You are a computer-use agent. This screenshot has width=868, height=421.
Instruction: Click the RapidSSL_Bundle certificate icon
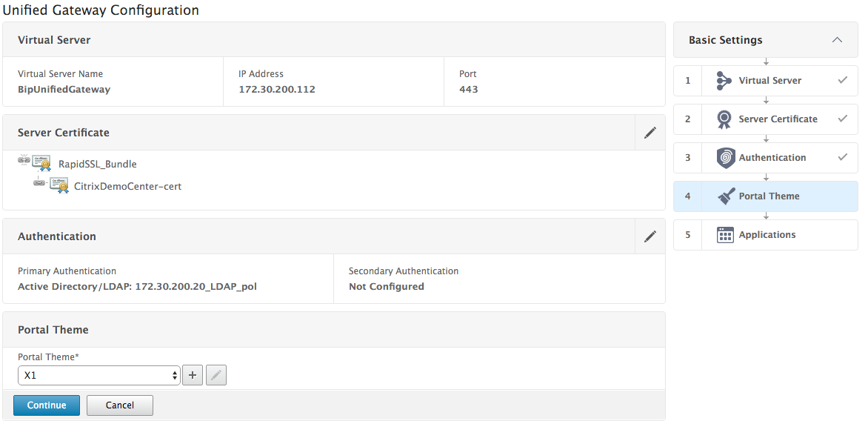click(41, 164)
